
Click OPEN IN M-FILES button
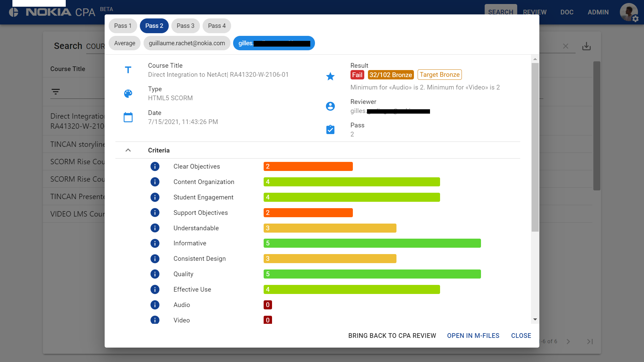tap(473, 336)
